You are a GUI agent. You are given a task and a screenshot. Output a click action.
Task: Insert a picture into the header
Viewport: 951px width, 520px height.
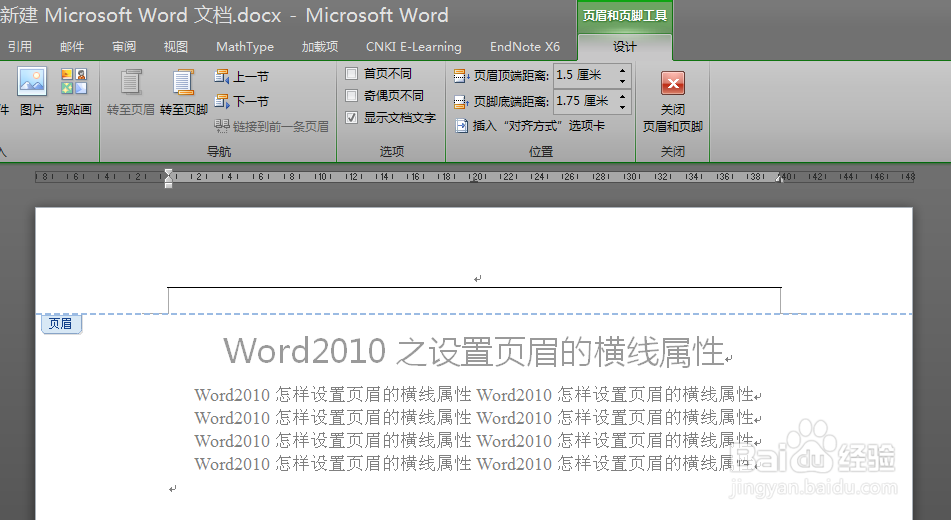[x=32, y=92]
